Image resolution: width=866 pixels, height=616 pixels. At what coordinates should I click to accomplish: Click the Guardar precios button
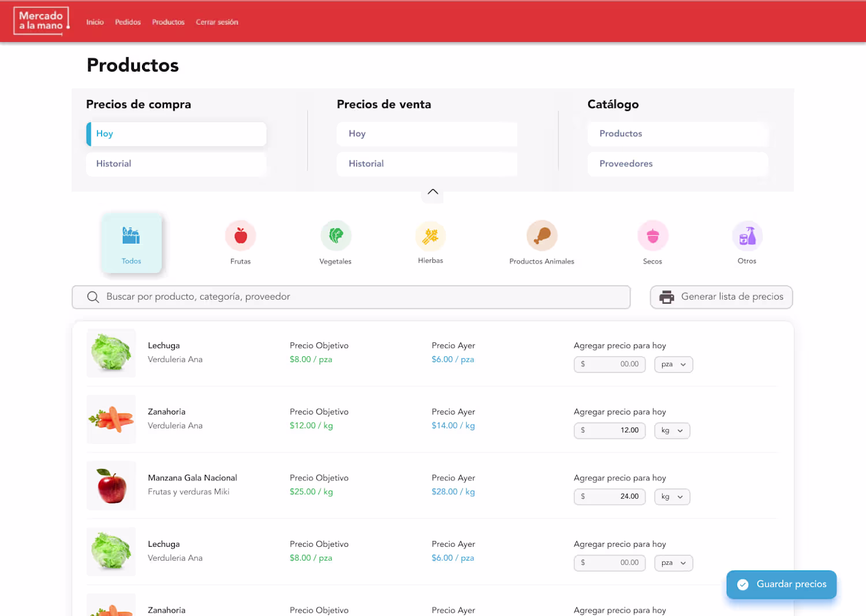[781, 584]
